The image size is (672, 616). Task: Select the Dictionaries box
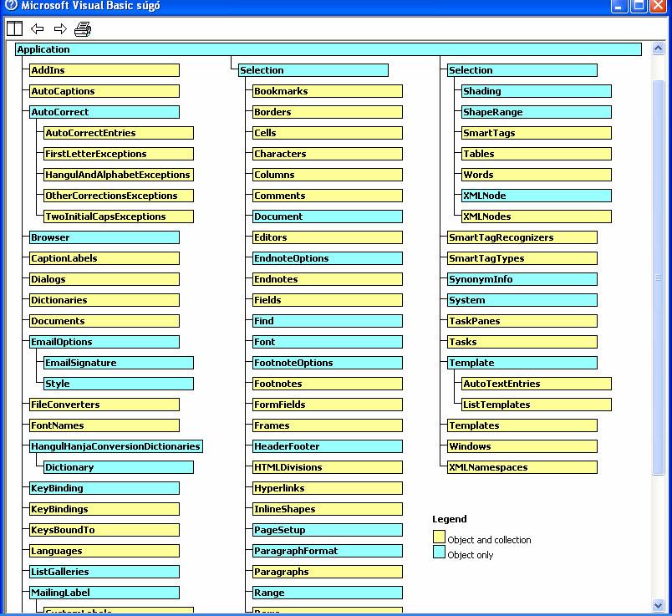(x=104, y=300)
